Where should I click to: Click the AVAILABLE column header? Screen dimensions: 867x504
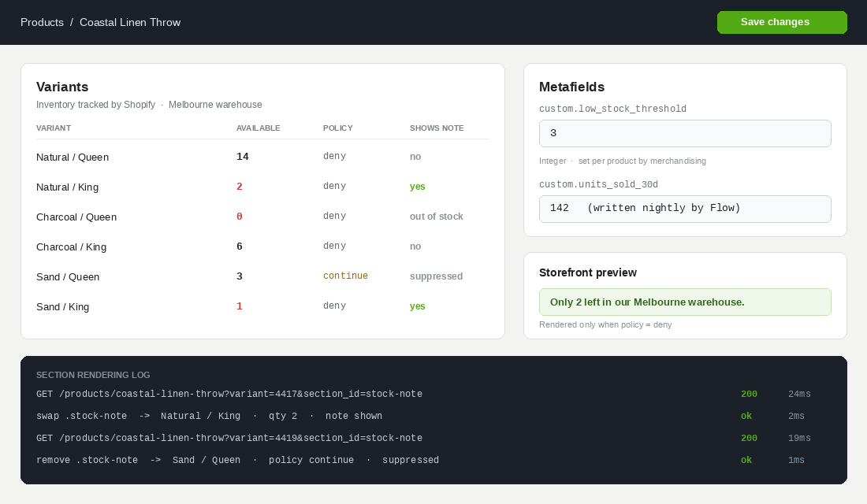[x=259, y=128]
